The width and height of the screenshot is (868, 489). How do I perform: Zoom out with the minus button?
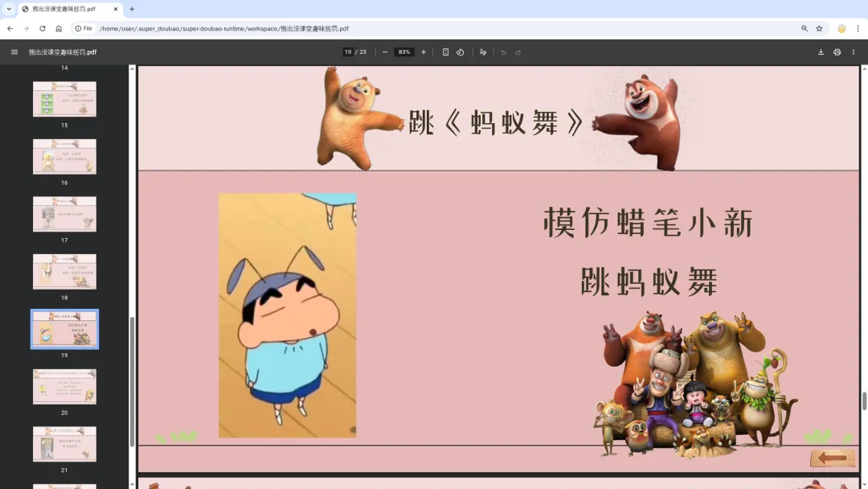(385, 52)
